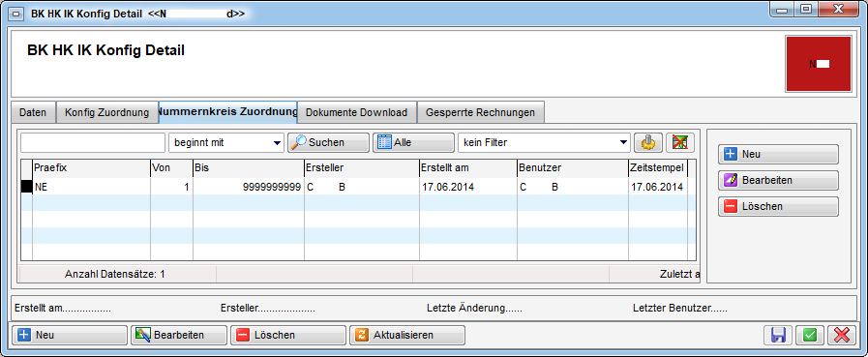Image resolution: width=868 pixels, height=357 pixels.
Task: Click Neu in the right panel
Action: pos(778,155)
